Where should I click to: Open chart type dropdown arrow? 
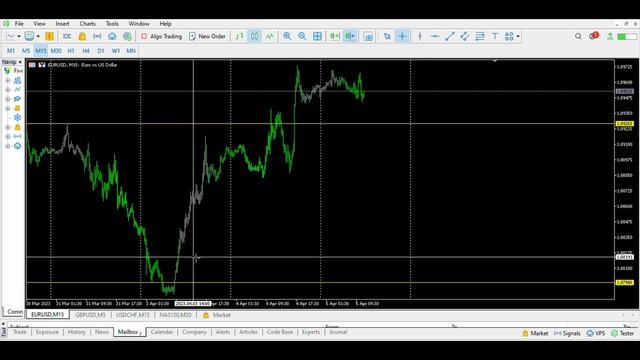(19, 36)
